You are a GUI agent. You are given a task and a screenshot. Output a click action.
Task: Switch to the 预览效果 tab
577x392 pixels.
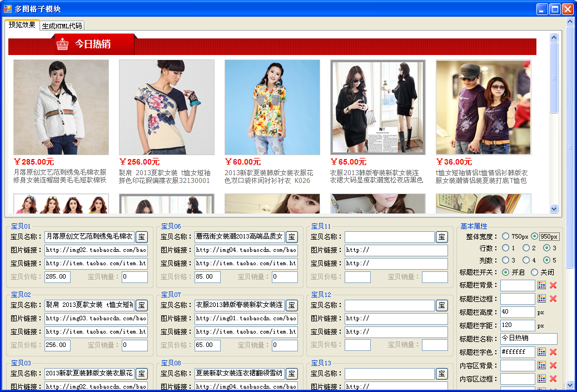tap(22, 25)
